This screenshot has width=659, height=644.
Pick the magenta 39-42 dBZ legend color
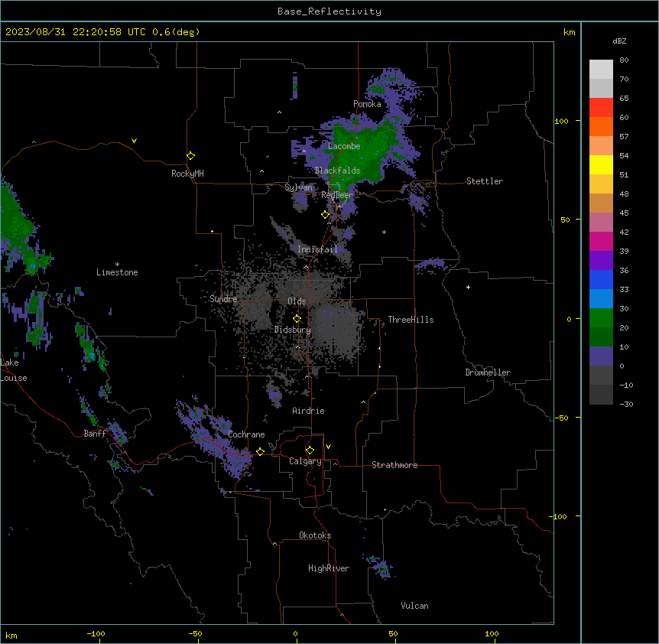pos(601,241)
